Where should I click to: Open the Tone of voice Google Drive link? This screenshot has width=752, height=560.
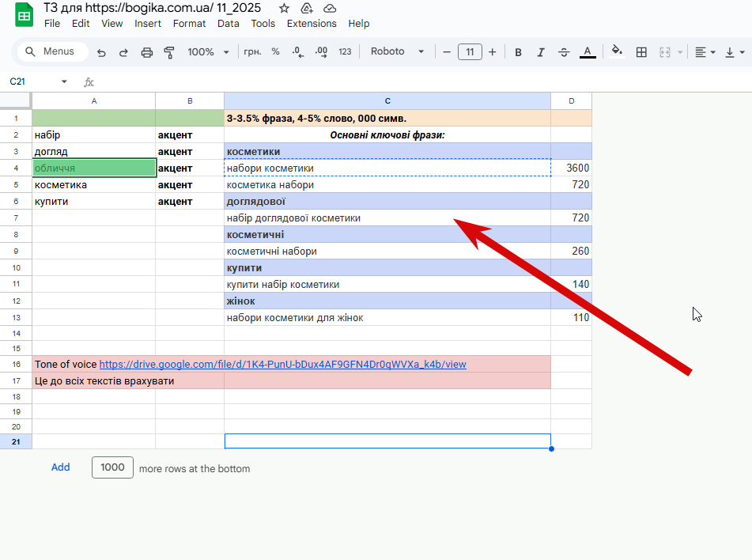coord(282,365)
